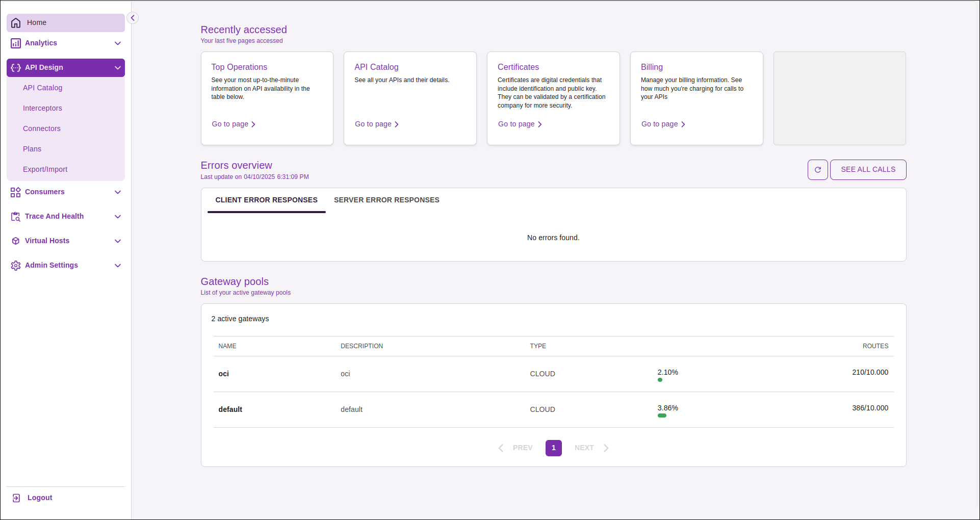Click the Virtual Hosts cube icon
The height and width of the screenshot is (520, 980).
click(x=15, y=241)
